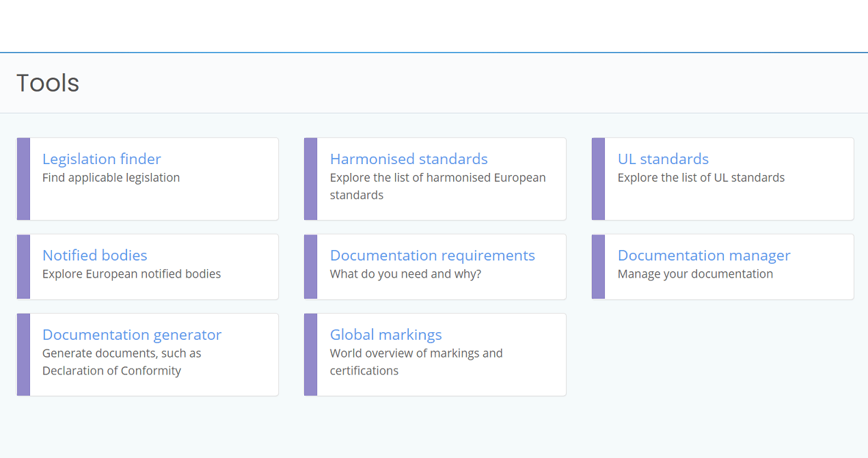Image resolution: width=868 pixels, height=458 pixels.
Task: Click the purple bar on Global markings card
Action: pyautogui.click(x=310, y=355)
